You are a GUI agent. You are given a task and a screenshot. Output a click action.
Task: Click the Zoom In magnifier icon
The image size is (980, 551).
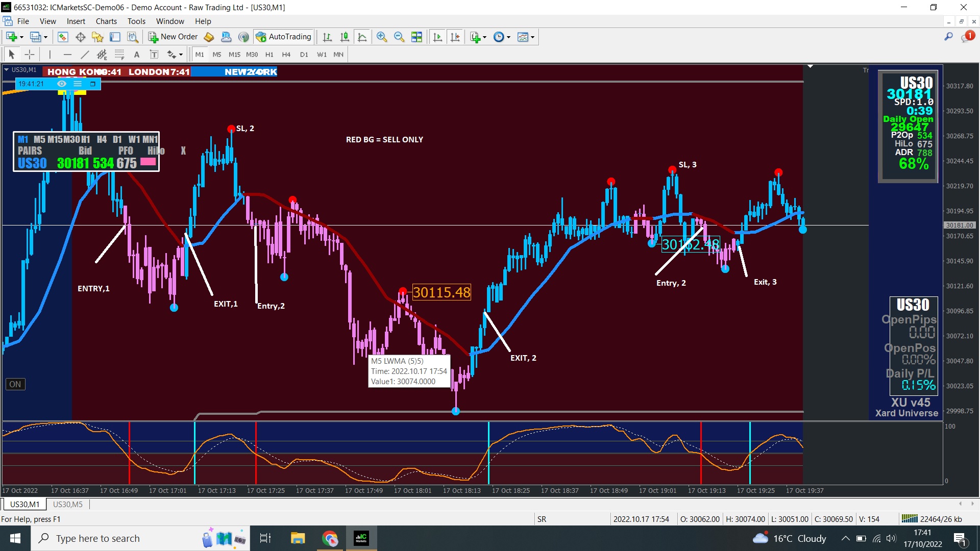point(382,37)
